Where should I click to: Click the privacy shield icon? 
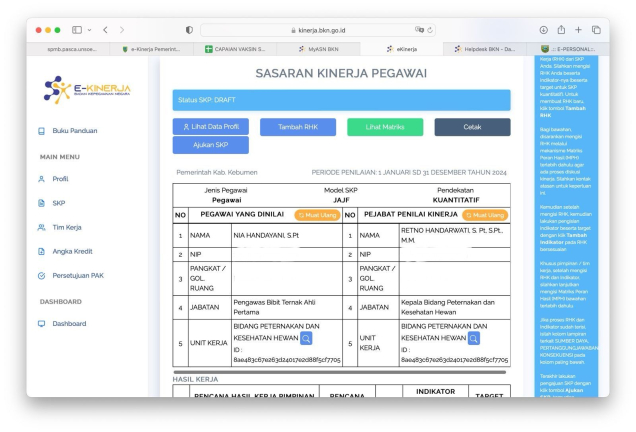(x=189, y=30)
